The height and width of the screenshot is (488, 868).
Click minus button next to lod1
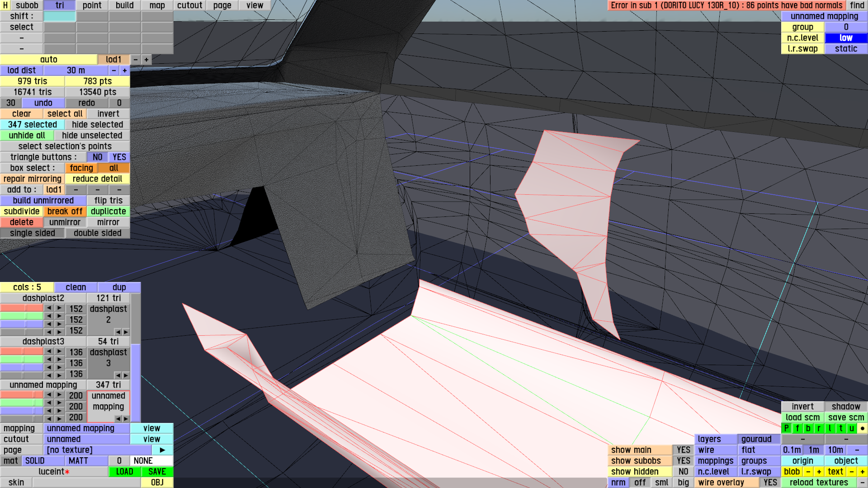pos(136,60)
